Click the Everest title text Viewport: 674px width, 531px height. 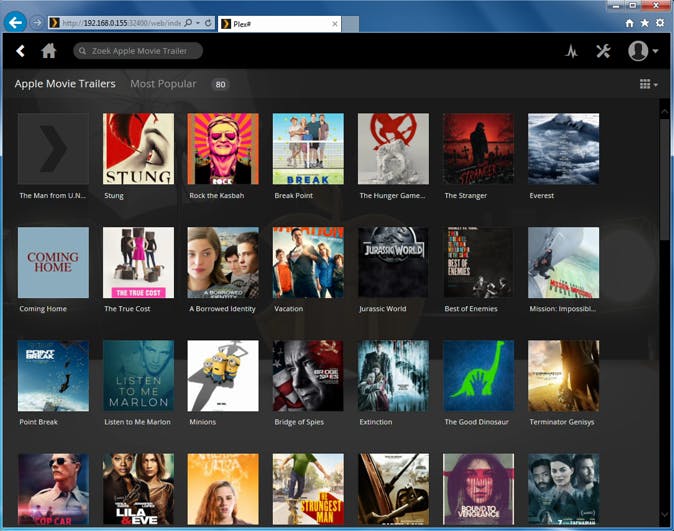tap(542, 196)
